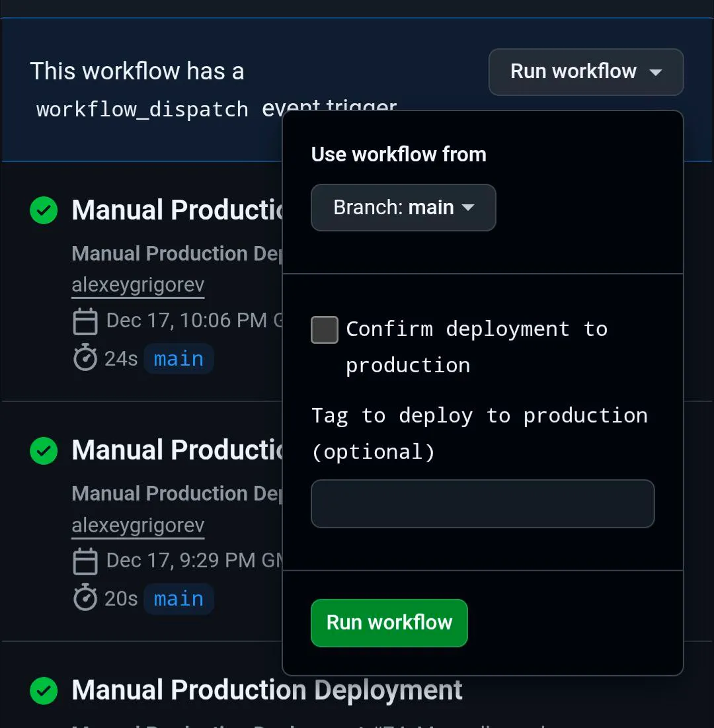Click the stopwatch icon showing 20s duration
Image resolution: width=714 pixels, height=728 pixels.
coord(85,598)
